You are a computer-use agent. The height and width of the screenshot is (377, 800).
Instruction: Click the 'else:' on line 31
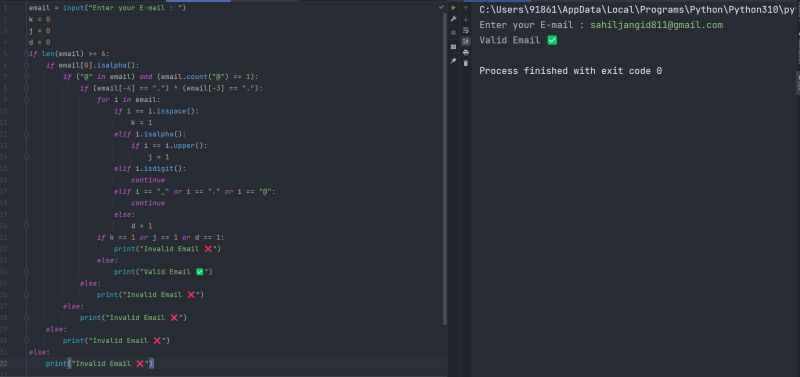[39, 352]
